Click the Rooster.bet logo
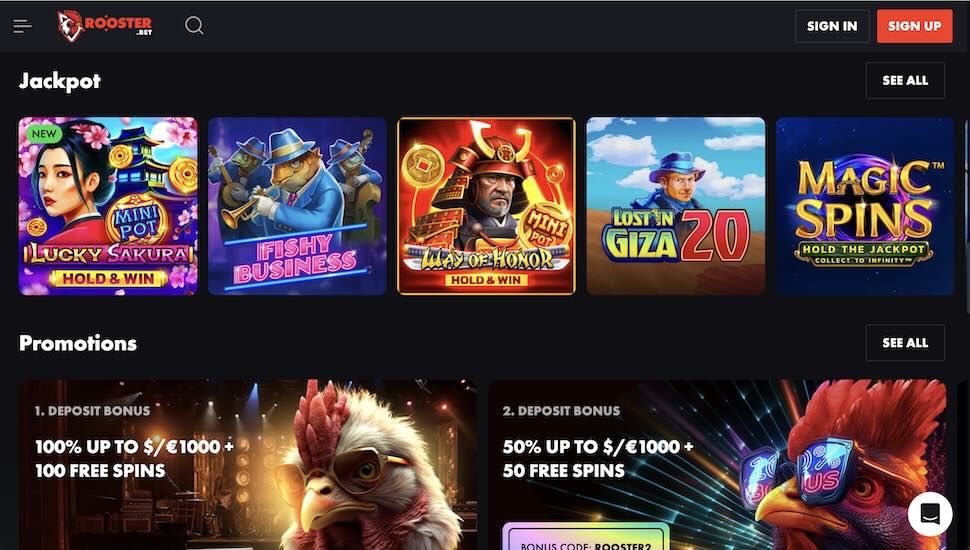The width and height of the screenshot is (970, 550). pos(105,26)
